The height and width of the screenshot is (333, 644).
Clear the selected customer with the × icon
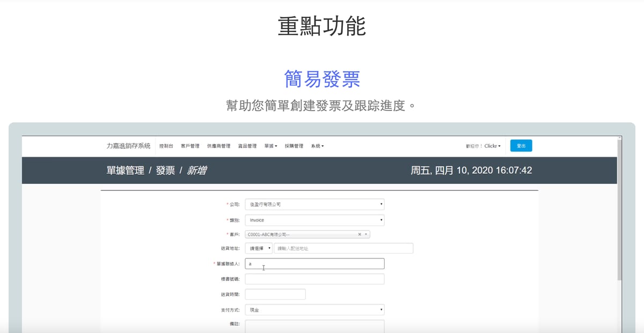point(360,234)
